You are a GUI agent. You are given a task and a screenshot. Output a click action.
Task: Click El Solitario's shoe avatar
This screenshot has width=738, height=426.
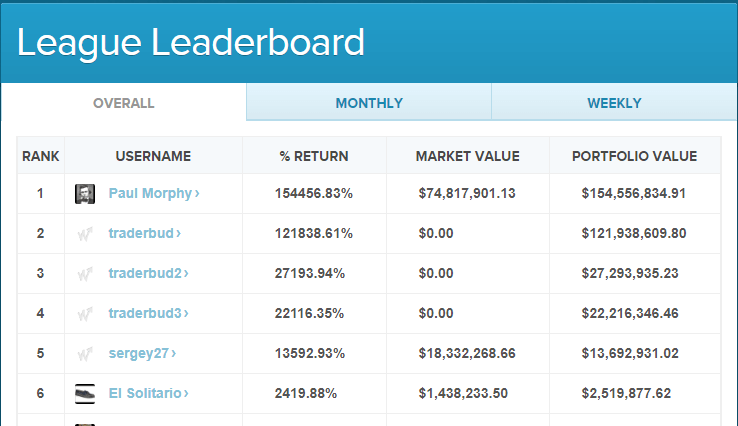click(85, 394)
